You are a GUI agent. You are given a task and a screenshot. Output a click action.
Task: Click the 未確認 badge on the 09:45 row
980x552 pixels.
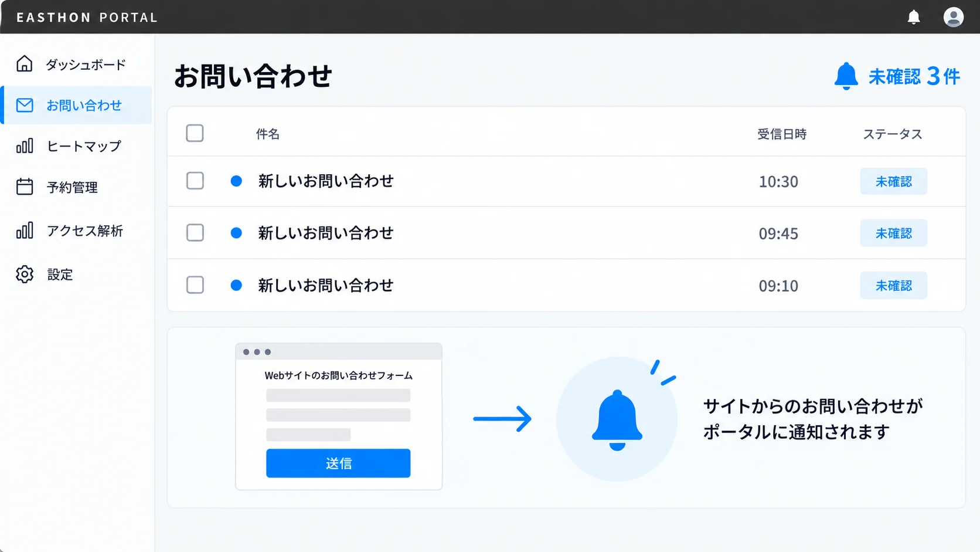894,233
